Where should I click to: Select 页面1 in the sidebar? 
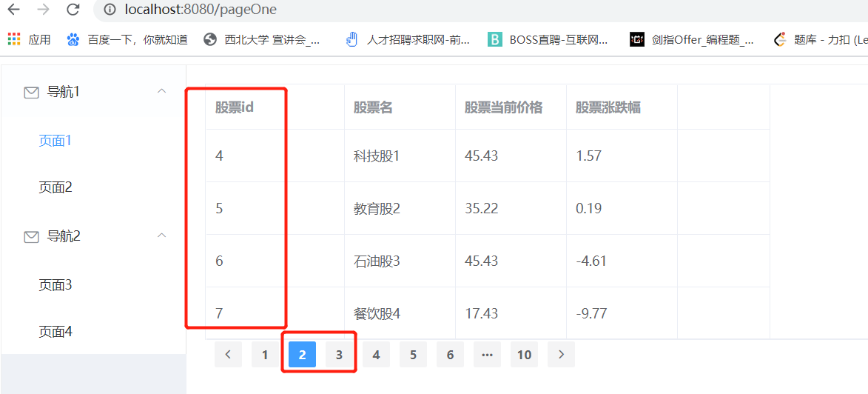pyautogui.click(x=55, y=141)
